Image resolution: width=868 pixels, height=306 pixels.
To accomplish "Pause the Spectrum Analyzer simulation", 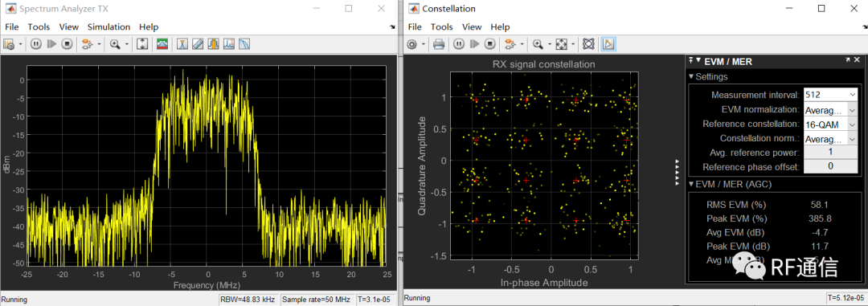I will 36,44.
